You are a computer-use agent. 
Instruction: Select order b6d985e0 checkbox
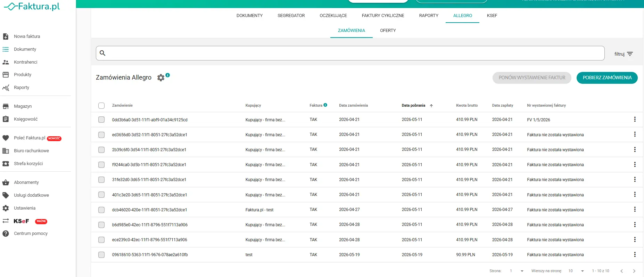click(101, 225)
